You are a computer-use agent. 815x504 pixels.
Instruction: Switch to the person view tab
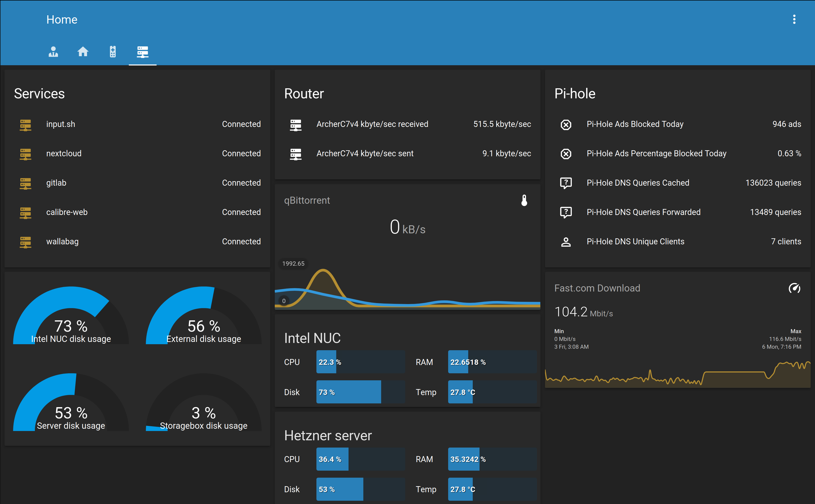click(53, 52)
